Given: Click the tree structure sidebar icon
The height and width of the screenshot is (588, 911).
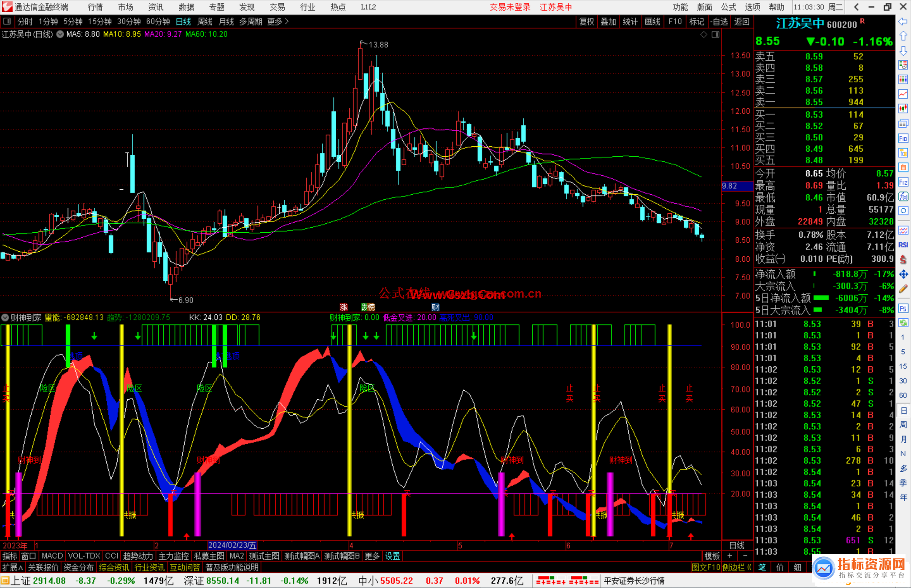Looking at the screenshot, I should click(903, 153).
